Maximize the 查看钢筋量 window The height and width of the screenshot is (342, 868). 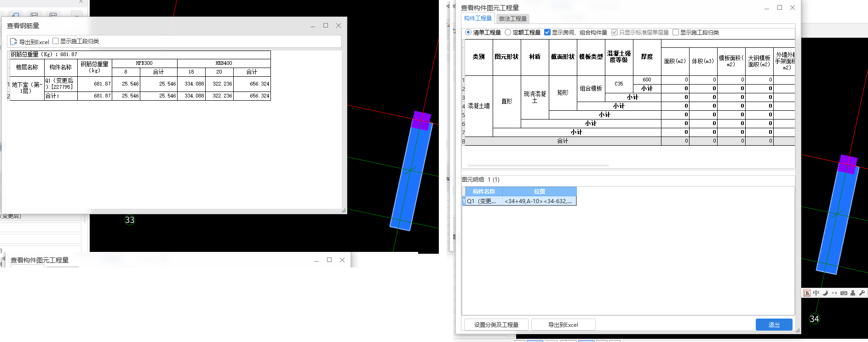coord(326,26)
